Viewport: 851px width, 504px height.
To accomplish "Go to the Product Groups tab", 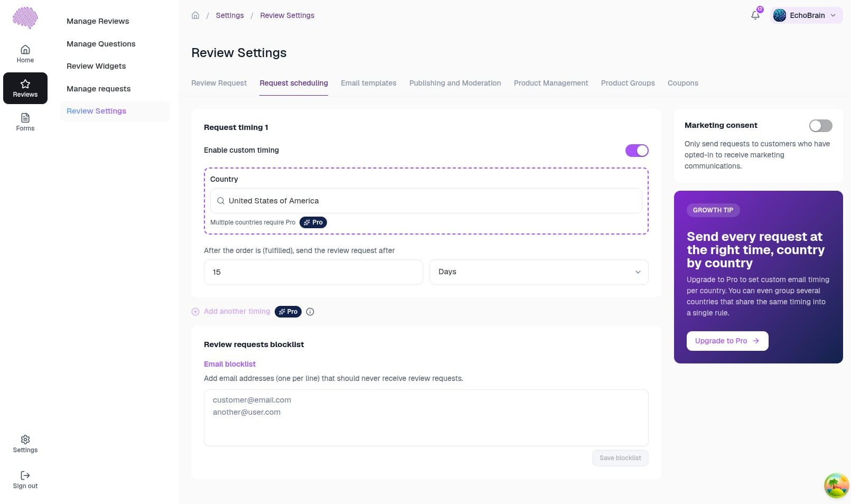I will [628, 83].
